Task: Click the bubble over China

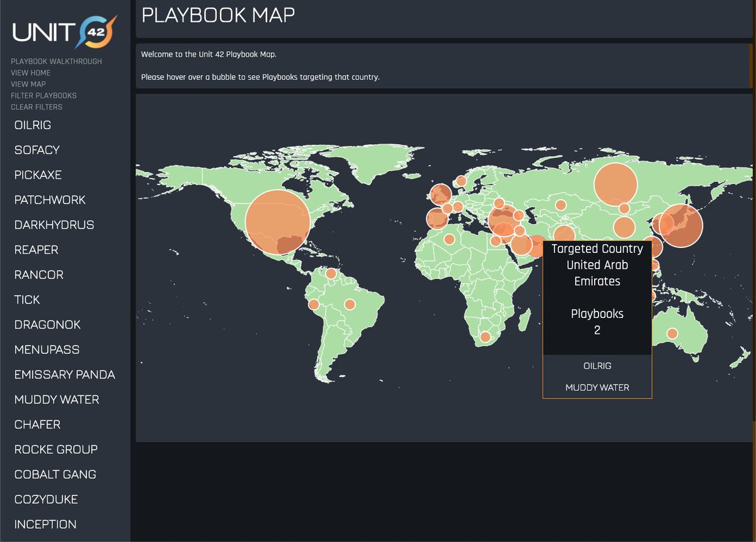Action: [624, 227]
